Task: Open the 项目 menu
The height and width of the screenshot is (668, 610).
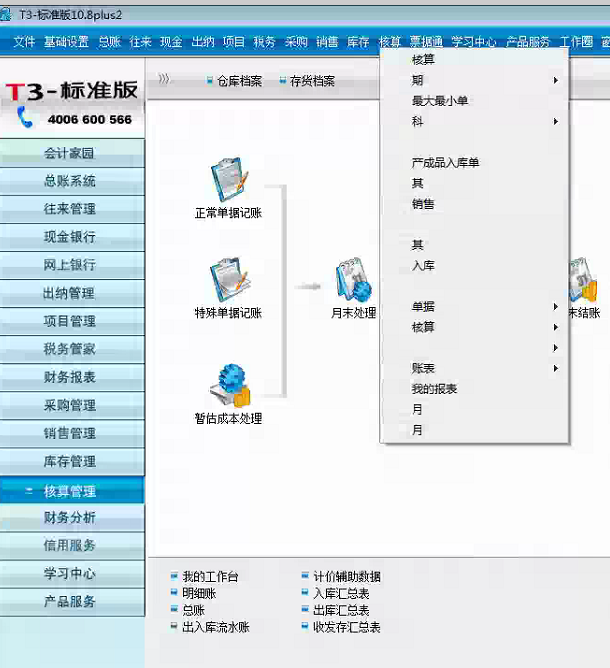Action: pos(233,42)
